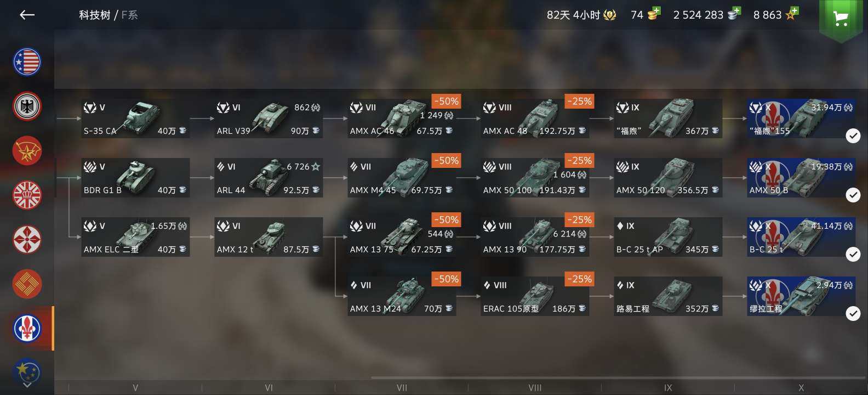Select the Soviet nation star icon
This screenshot has height=395, width=868.
27,150
